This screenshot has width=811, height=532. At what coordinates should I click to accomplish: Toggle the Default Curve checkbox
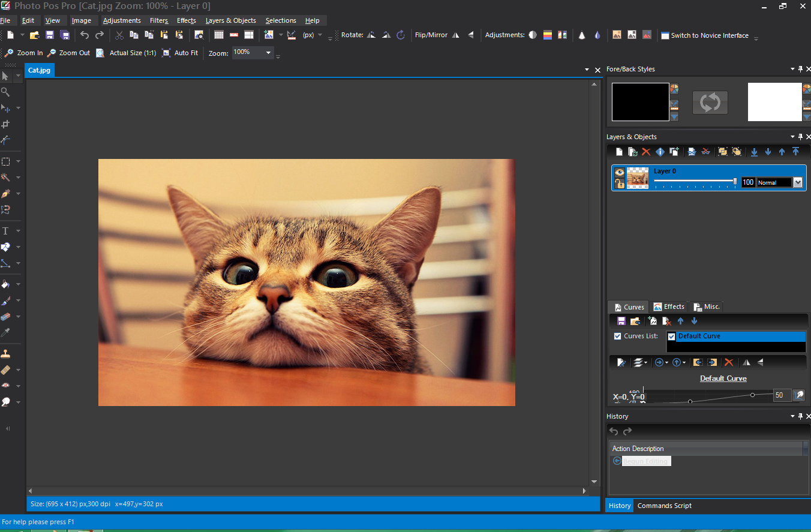click(671, 336)
